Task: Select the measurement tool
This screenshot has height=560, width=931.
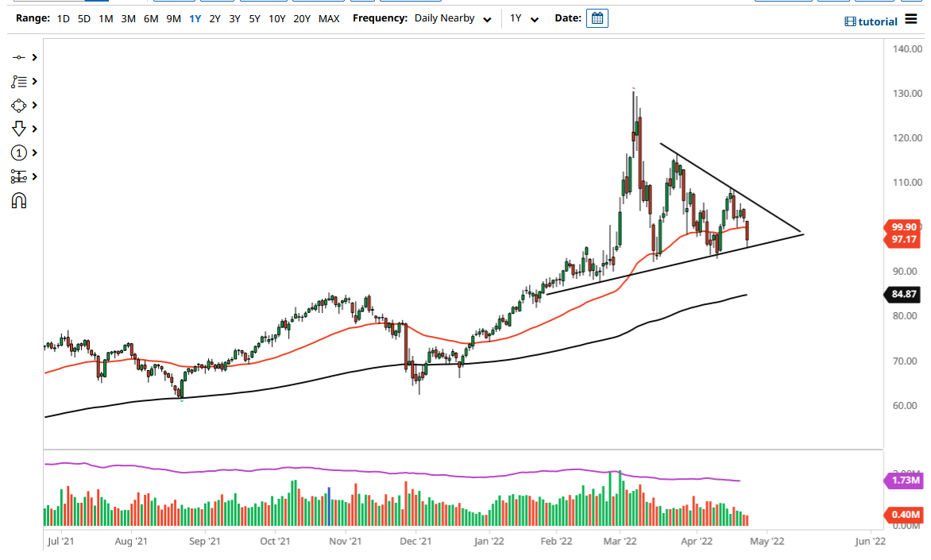Action: pyautogui.click(x=17, y=176)
